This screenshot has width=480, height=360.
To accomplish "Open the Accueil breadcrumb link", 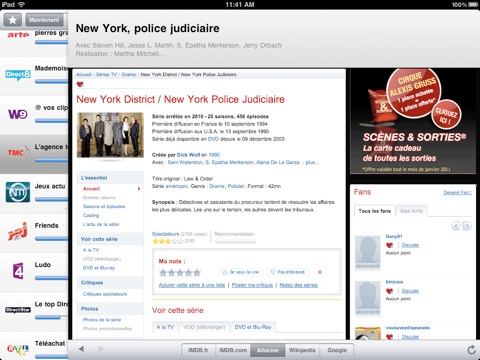I will pos(84,74).
